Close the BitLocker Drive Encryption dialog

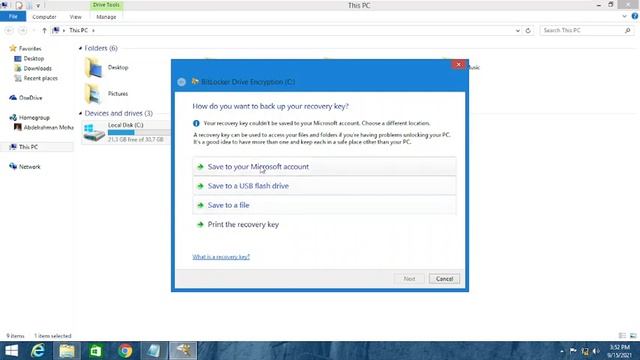458,64
